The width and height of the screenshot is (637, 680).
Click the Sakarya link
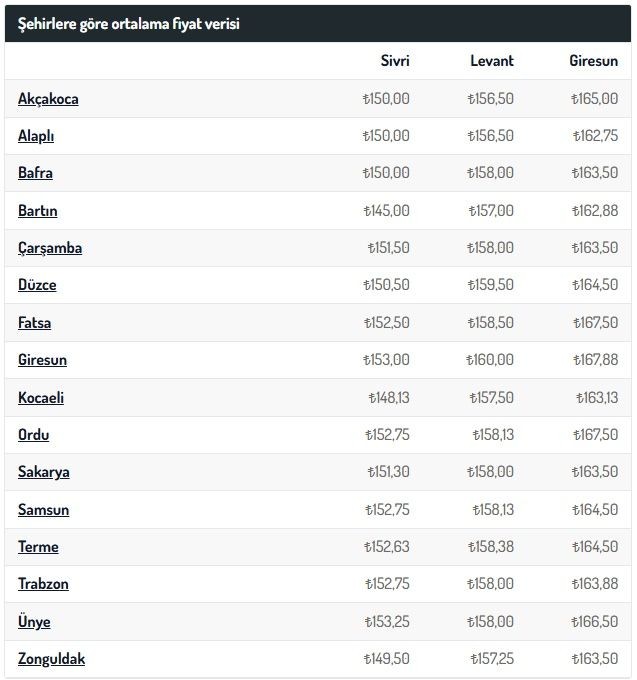tap(44, 472)
